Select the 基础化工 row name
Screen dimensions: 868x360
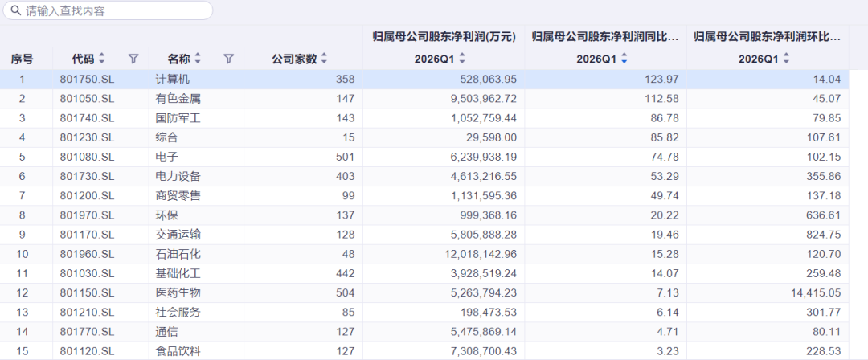[178, 273]
